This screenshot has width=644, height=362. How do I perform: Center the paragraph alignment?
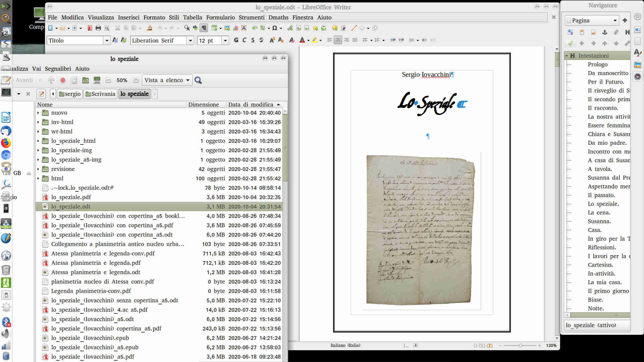pos(338,40)
